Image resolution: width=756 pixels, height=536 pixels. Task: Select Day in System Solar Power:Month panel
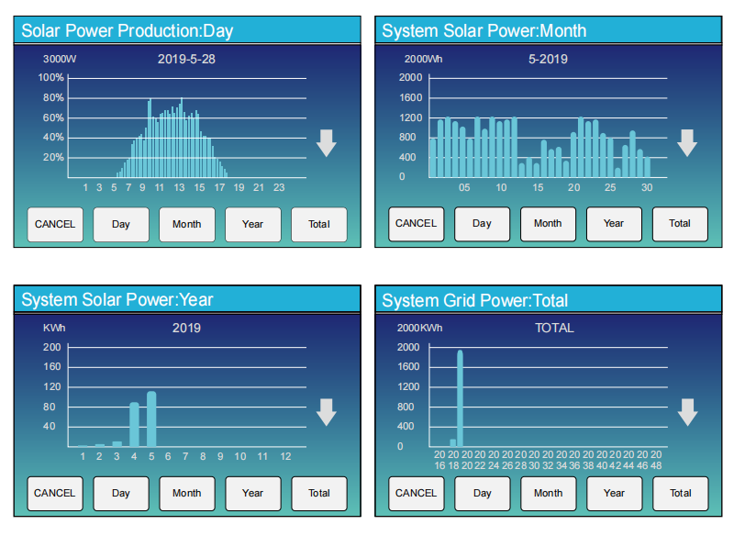(482, 224)
